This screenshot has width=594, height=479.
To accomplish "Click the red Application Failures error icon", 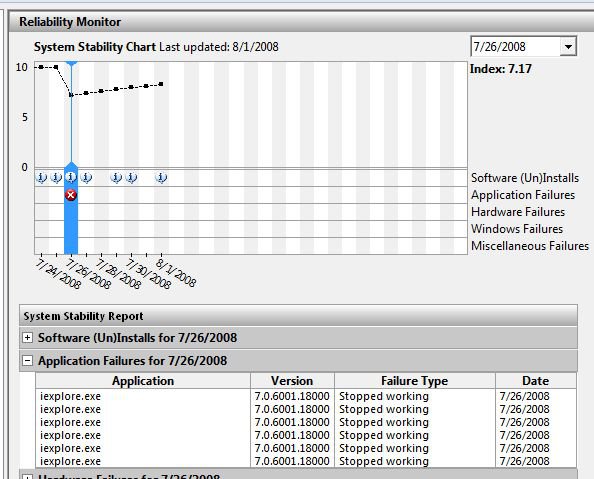I will point(71,195).
